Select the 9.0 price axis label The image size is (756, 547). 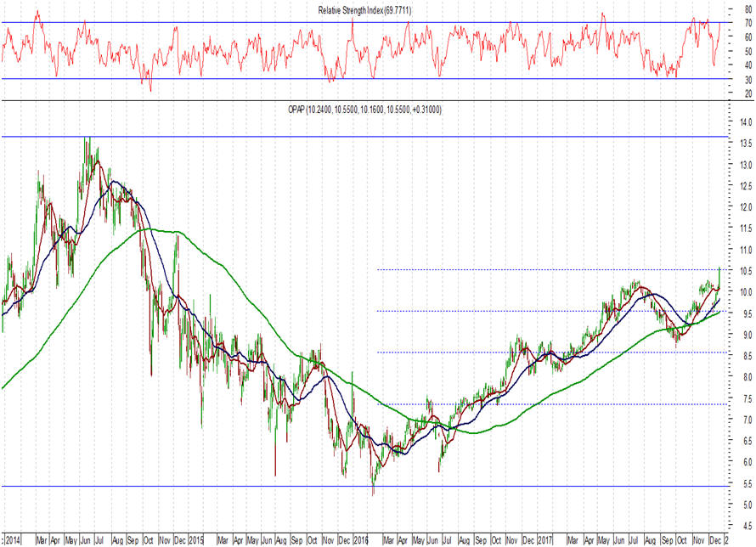(x=747, y=335)
